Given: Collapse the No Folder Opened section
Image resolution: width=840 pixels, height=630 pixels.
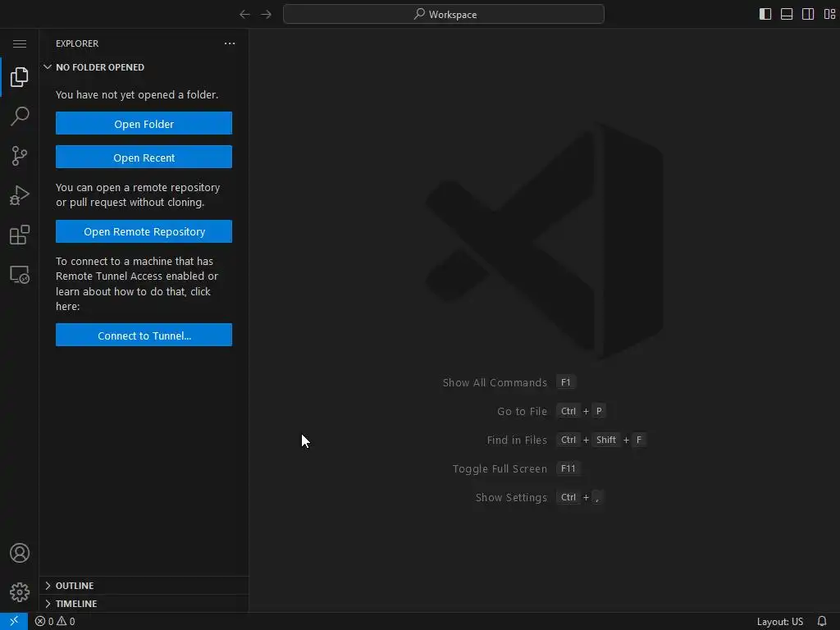Looking at the screenshot, I should (x=144, y=67).
